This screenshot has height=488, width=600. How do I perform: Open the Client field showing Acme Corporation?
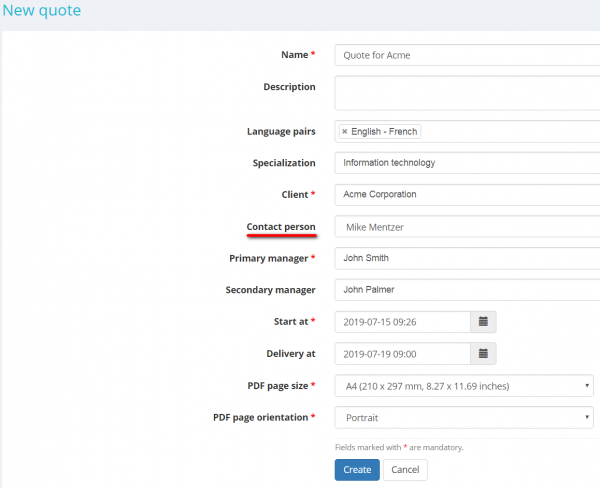click(x=465, y=194)
